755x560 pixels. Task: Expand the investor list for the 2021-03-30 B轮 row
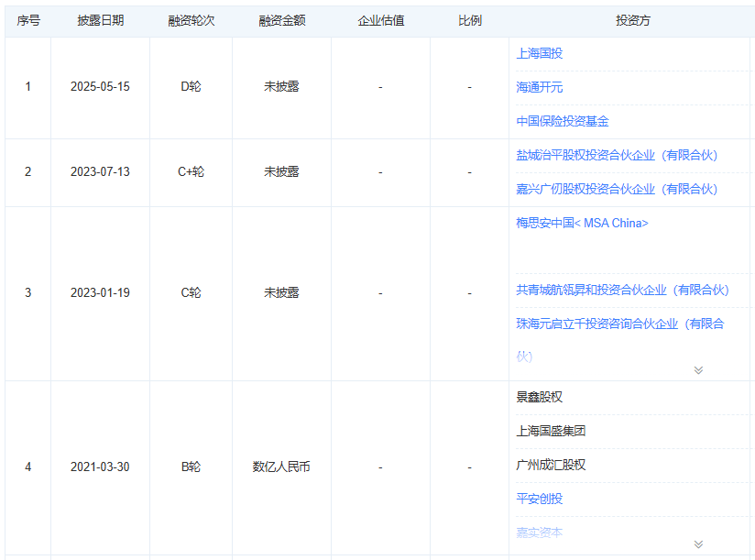[x=698, y=544]
